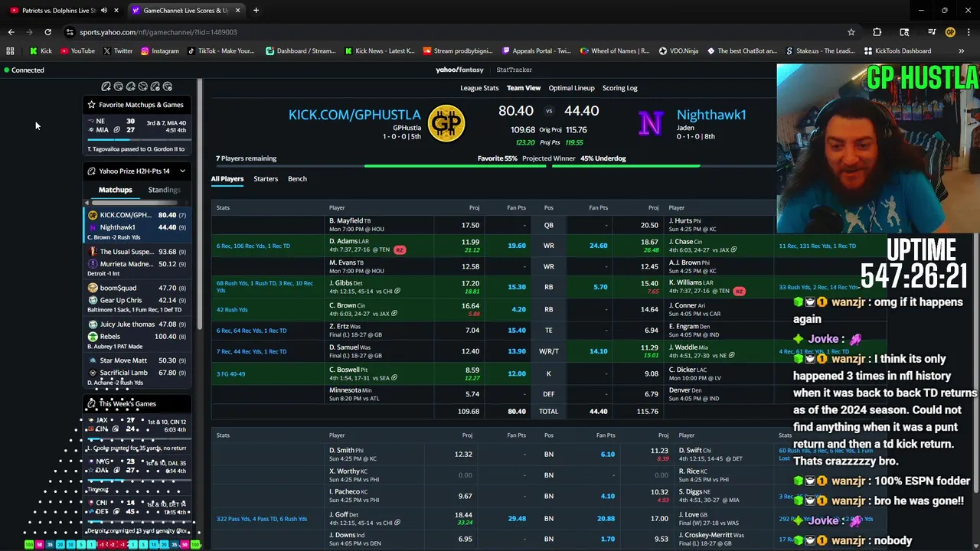This screenshot has height=551, width=980.
Task: Mute the Patriots vs. Dolphins tab audio
Action: tap(104, 11)
